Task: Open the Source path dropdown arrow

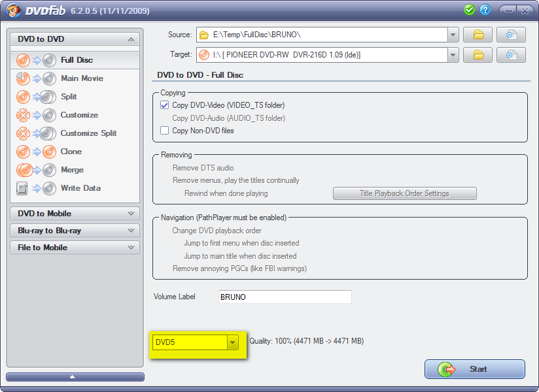Action: pyautogui.click(x=453, y=35)
